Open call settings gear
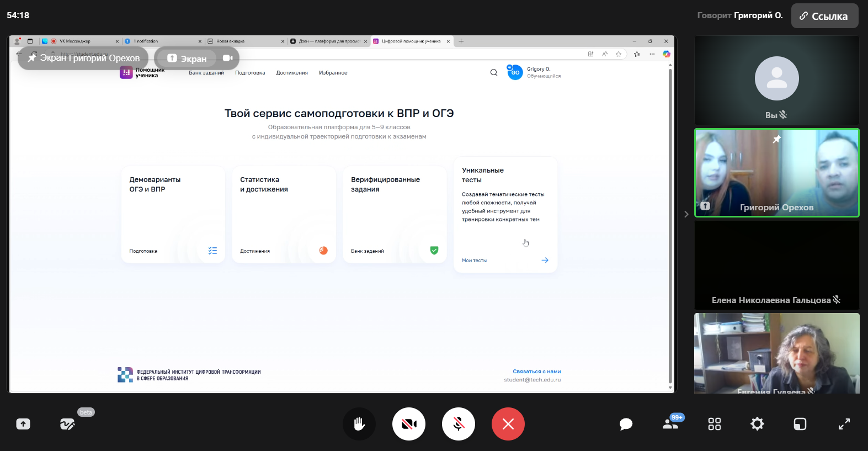This screenshot has height=451, width=868. coord(757,424)
